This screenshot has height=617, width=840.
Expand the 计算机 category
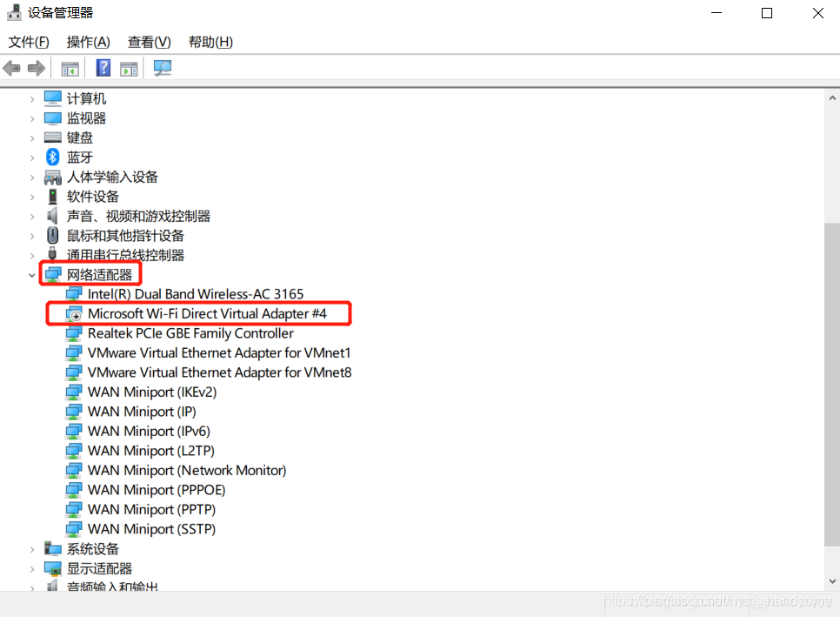coord(32,99)
